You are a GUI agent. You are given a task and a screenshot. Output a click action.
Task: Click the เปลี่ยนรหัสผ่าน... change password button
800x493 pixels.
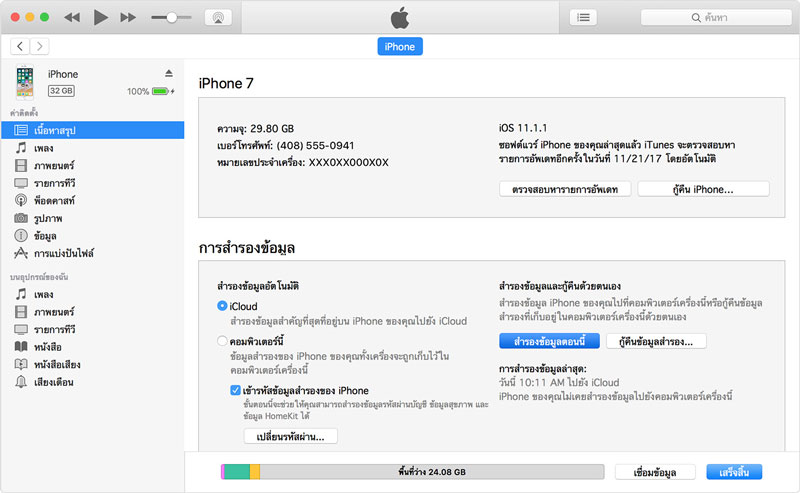290,437
